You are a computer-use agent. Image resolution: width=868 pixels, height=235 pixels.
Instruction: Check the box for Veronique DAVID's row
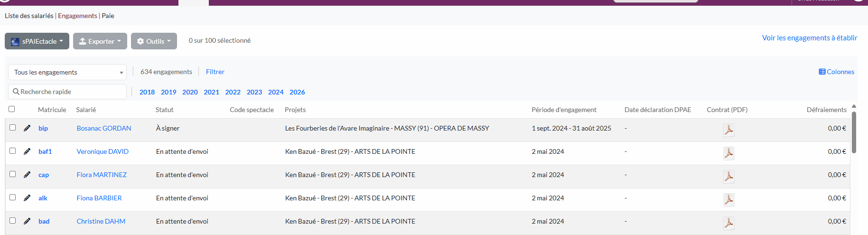pos(13,151)
